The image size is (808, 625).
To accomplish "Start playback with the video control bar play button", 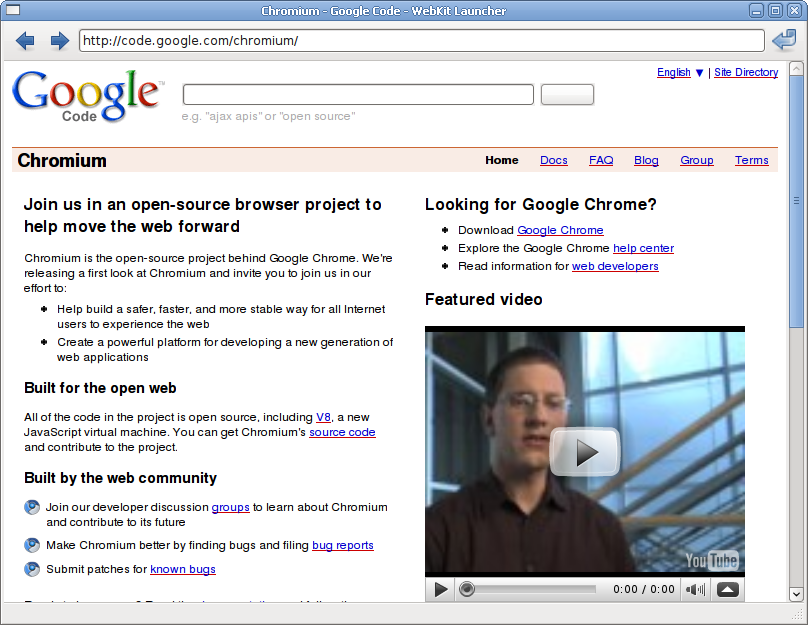I will click(441, 589).
